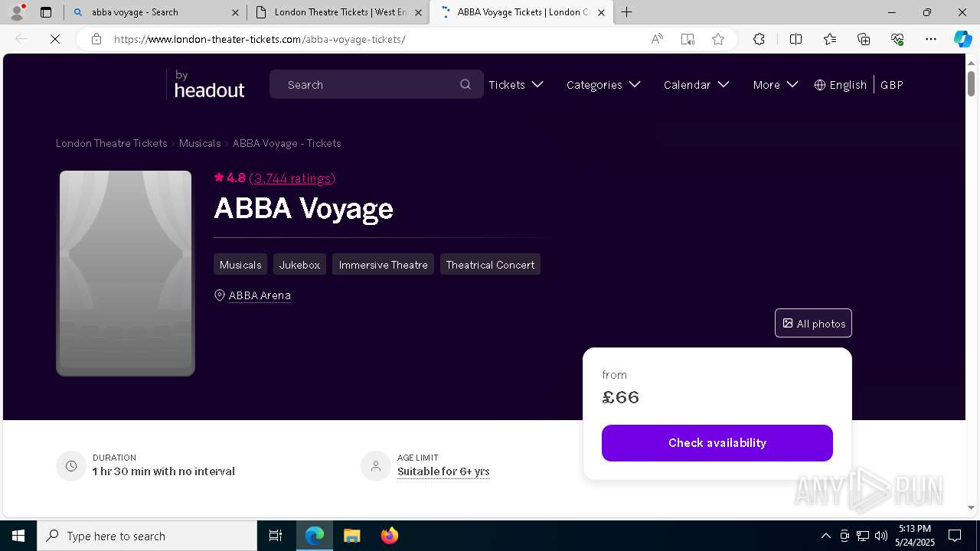This screenshot has height=551, width=980.
Task: Open Microsoft Edge from taskbar
Action: pyautogui.click(x=315, y=536)
